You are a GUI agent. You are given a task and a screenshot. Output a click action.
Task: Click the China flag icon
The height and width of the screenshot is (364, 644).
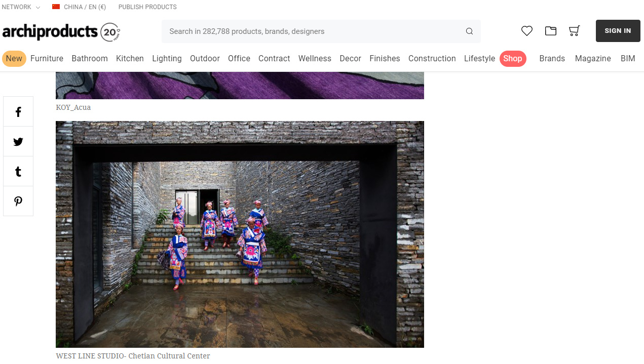(x=56, y=7)
